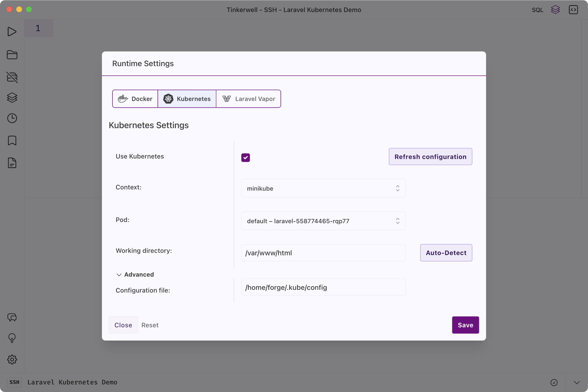Uncheck the Use Kubernetes checkbox
Screen dimensions: 588x392
245,158
